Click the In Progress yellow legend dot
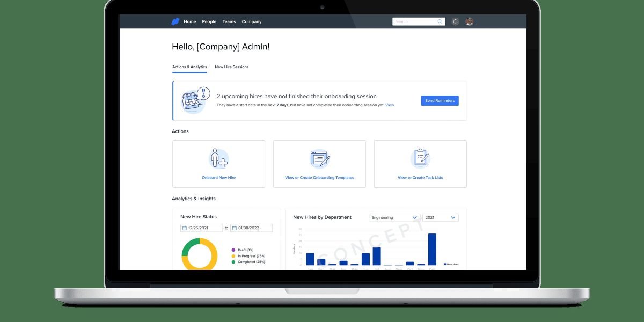 pos(233,256)
